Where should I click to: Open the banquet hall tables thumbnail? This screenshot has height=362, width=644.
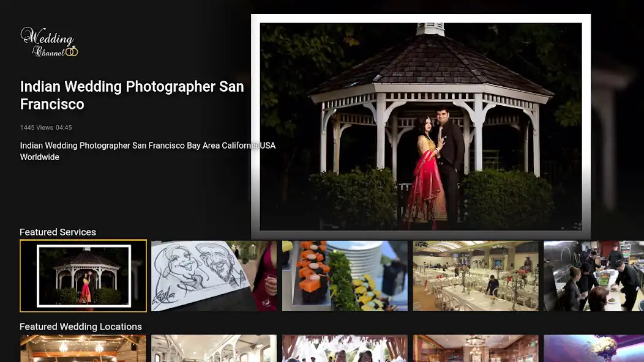pos(476,276)
